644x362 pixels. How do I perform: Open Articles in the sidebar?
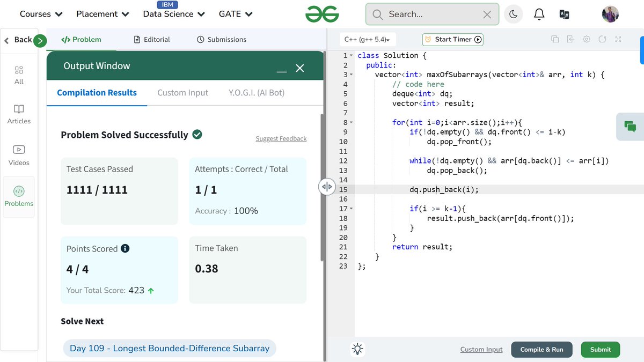[x=19, y=114]
